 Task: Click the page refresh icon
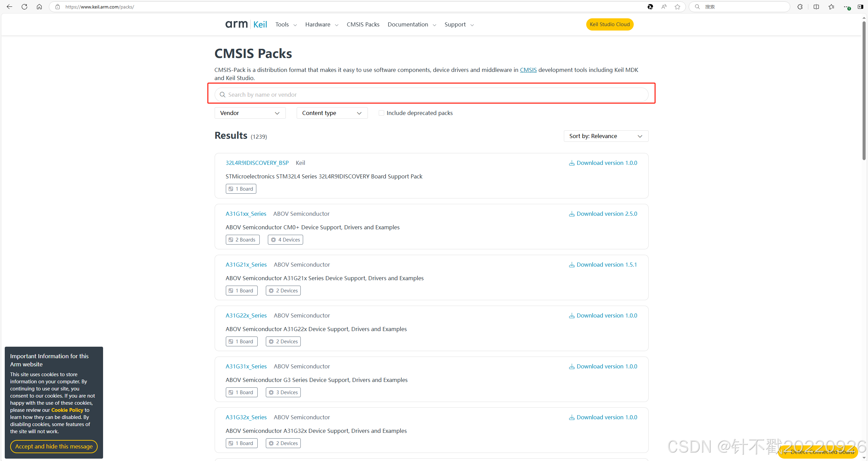click(x=24, y=7)
